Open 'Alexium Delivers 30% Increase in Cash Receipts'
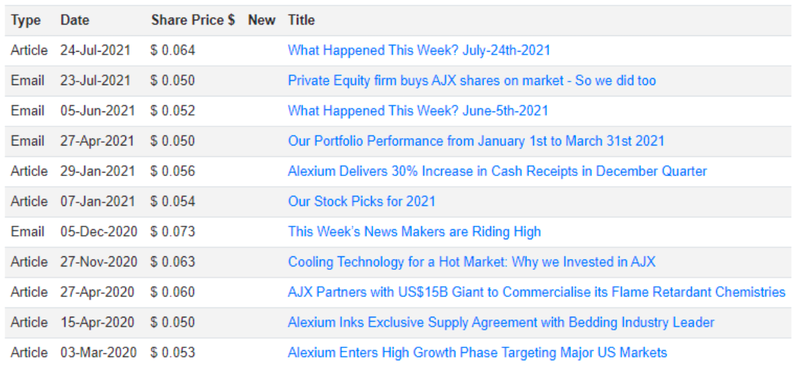Viewport: 800px width, 380px height. coord(497,171)
